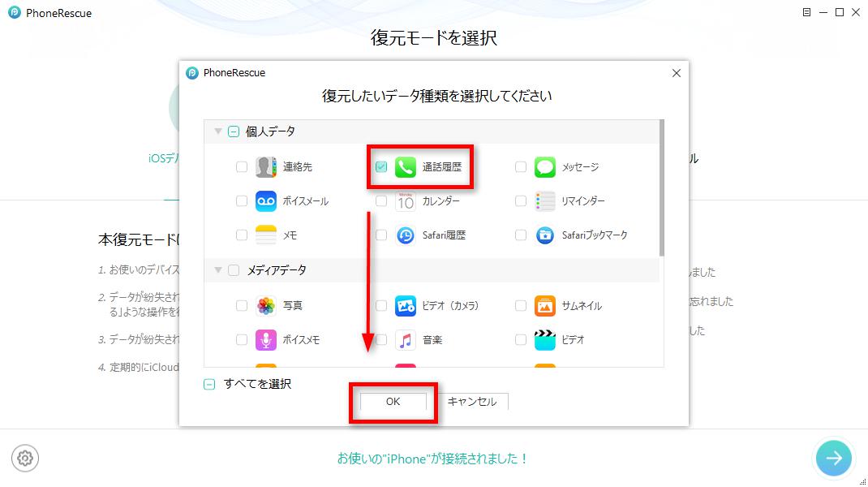Check the メッセージ checkbox
868x487 pixels.
(520, 166)
